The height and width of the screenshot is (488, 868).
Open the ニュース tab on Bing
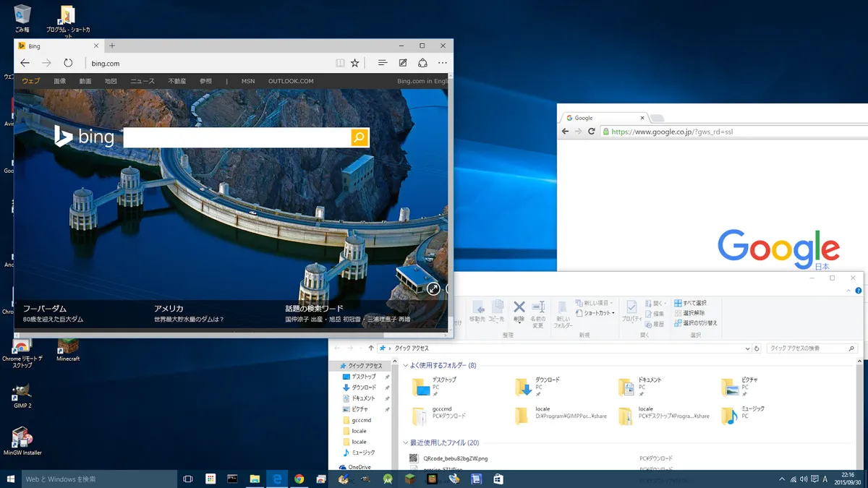click(142, 82)
